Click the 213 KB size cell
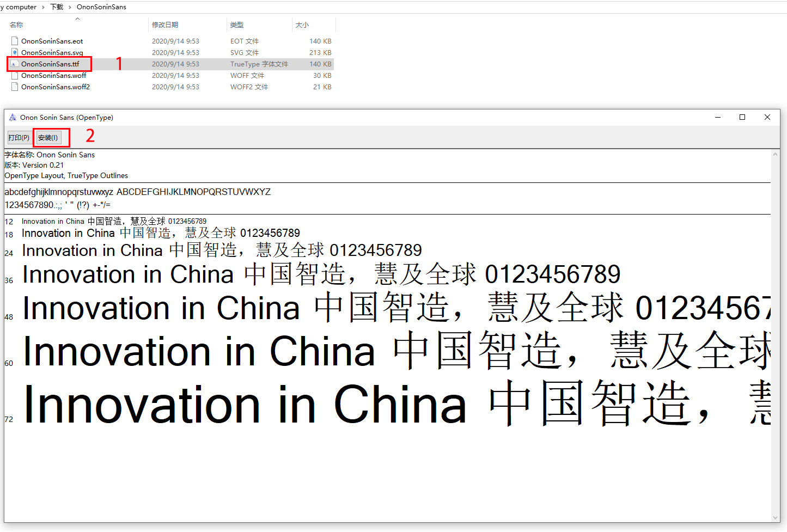The height and width of the screenshot is (532, 787). point(320,52)
